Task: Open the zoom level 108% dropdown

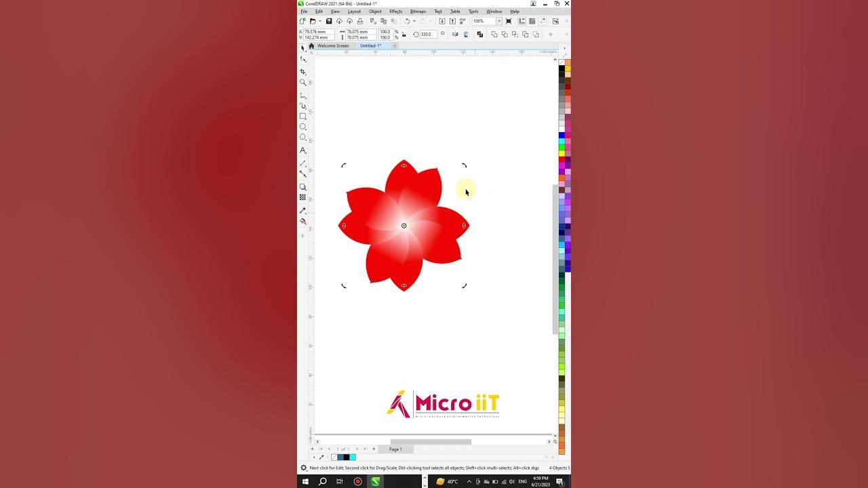Action: click(499, 21)
